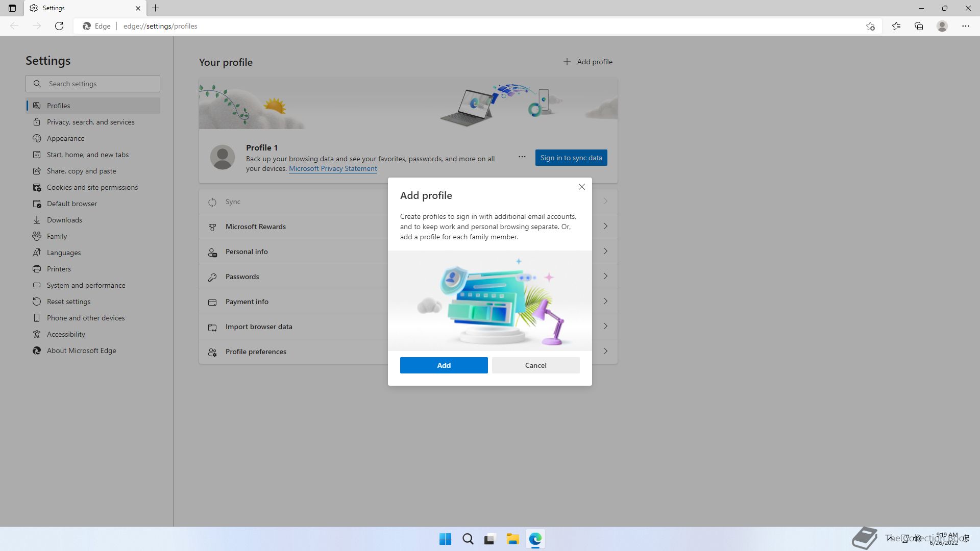Image resolution: width=980 pixels, height=551 pixels.
Task: Open System and performance settings
Action: 93,285
